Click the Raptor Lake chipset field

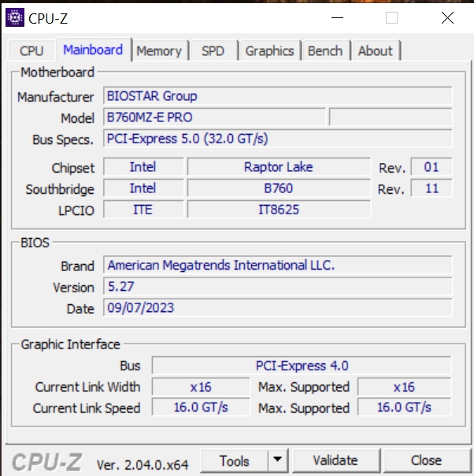tap(279, 167)
